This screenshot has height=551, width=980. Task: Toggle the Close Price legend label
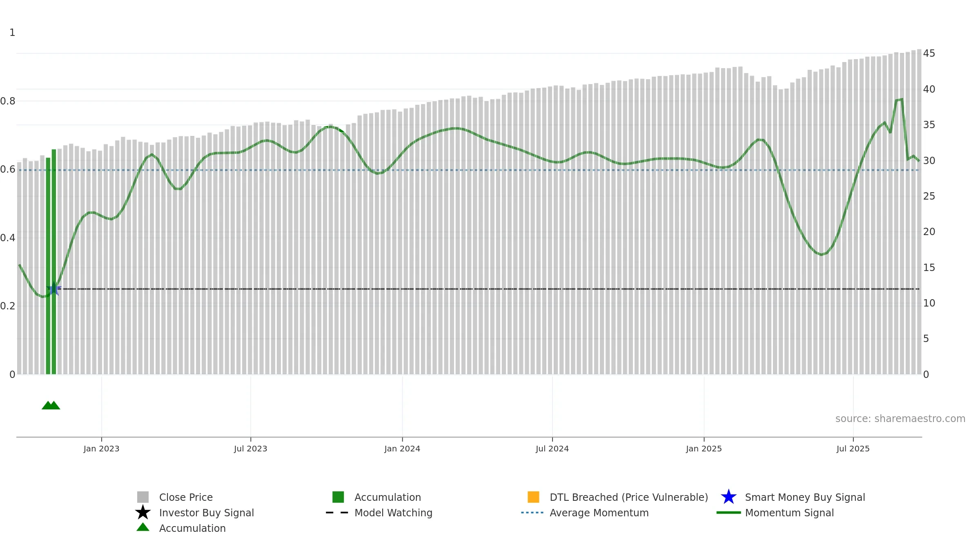tap(186, 497)
